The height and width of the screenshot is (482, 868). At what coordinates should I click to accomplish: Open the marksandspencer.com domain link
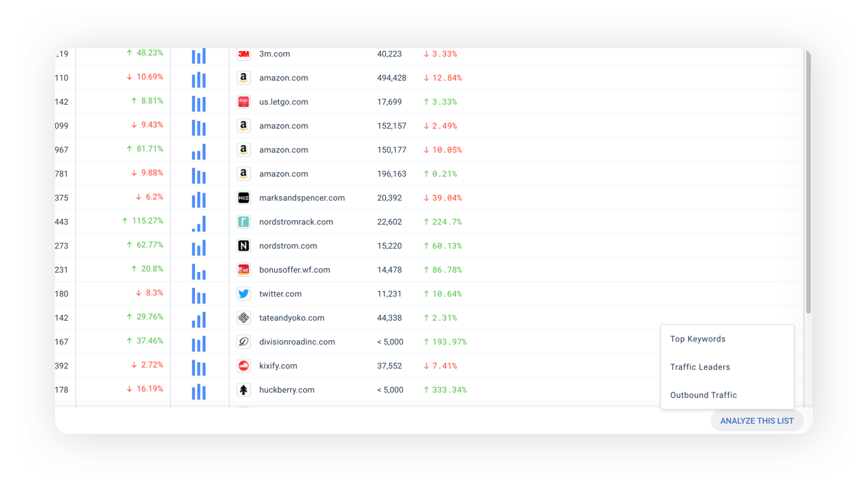coord(302,198)
